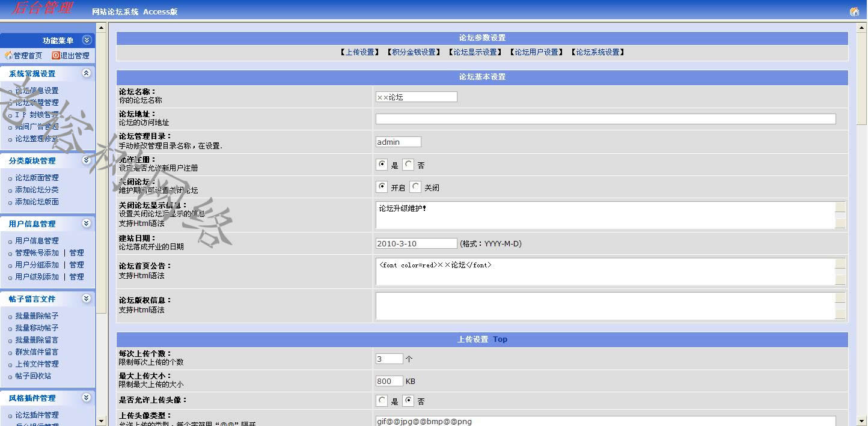Image resolution: width=868 pixels, height=426 pixels.
Task: Click the home icon in top-right corner
Action: click(854, 11)
